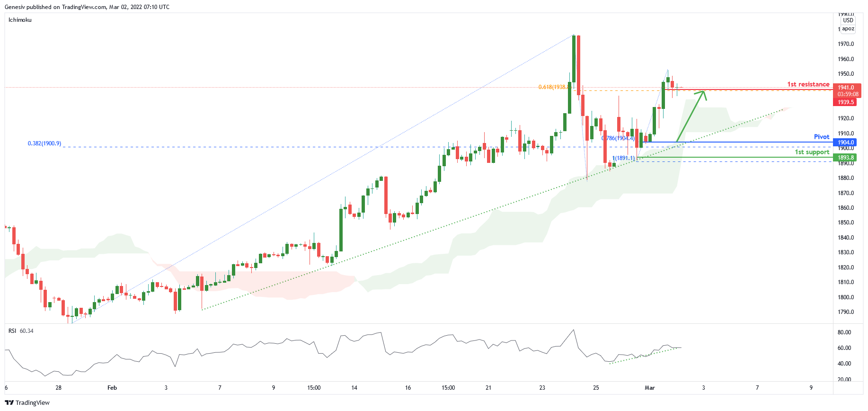Click the 1920.0 price axis label
This screenshot has height=411, width=868.
click(x=846, y=118)
